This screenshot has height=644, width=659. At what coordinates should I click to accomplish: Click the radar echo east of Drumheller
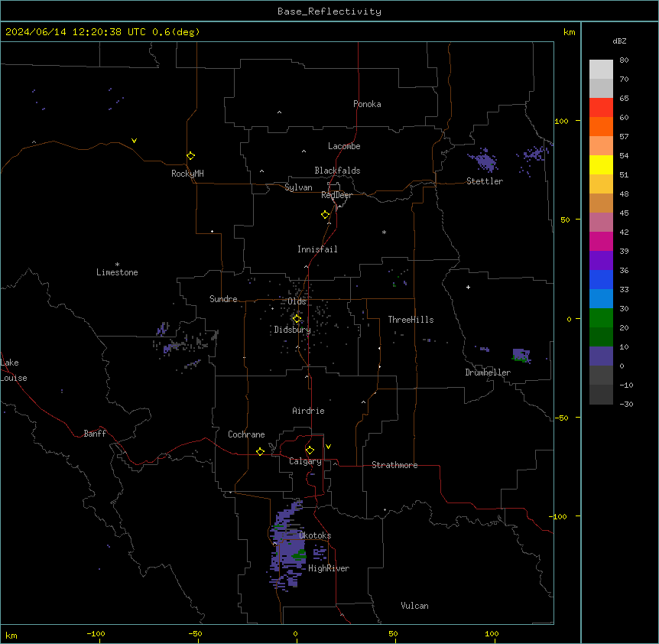tap(521, 355)
